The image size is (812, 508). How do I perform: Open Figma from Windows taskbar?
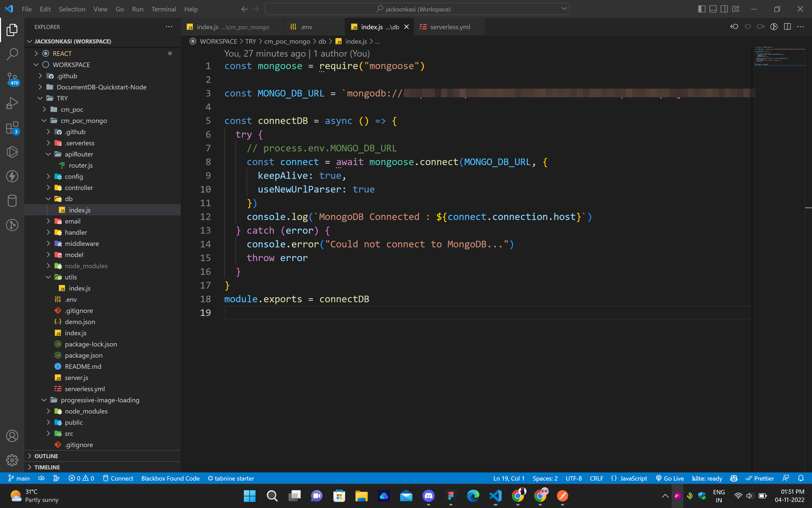tap(451, 496)
